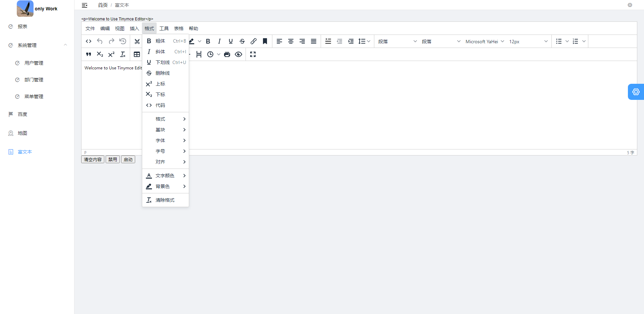Toggle preview with the eye icon
This screenshot has width=644, height=314.
click(238, 54)
